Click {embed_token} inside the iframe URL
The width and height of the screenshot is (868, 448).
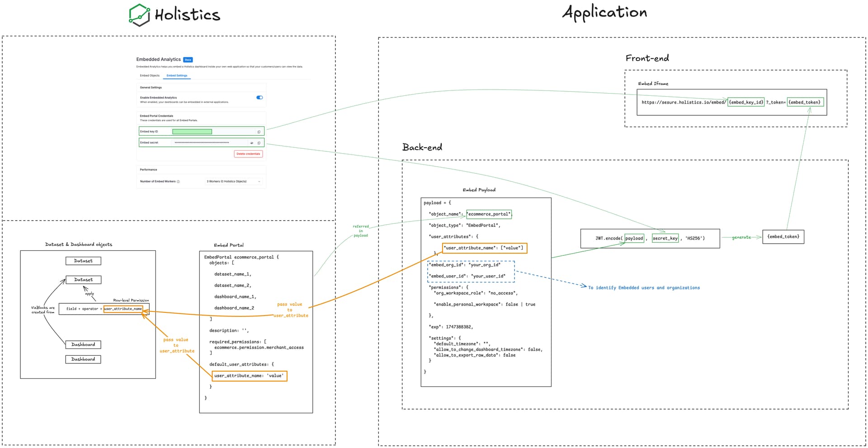click(804, 102)
